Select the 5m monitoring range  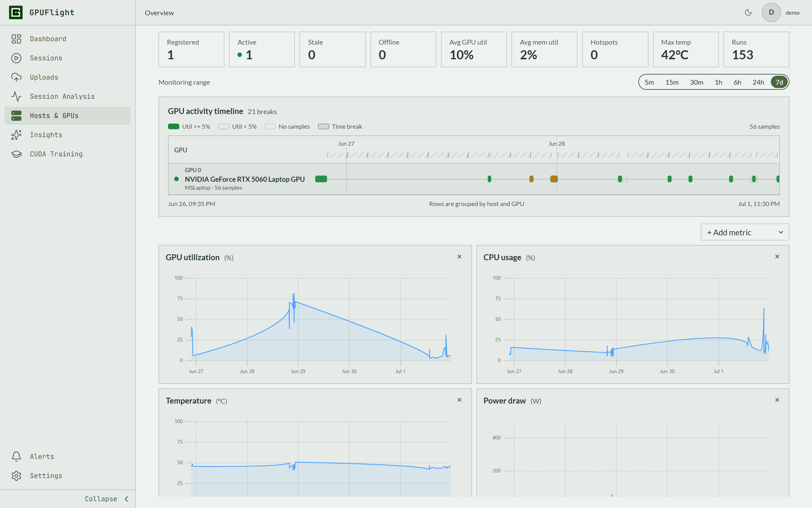click(649, 82)
